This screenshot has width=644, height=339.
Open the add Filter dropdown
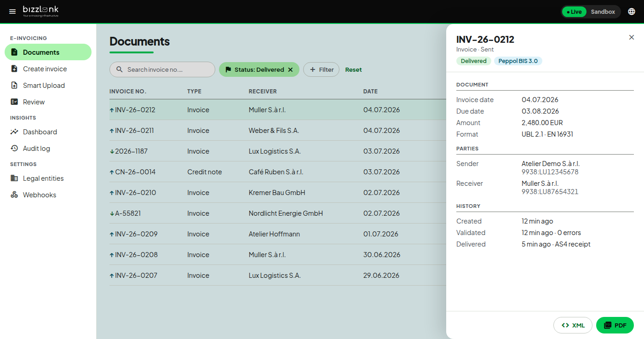(x=321, y=69)
